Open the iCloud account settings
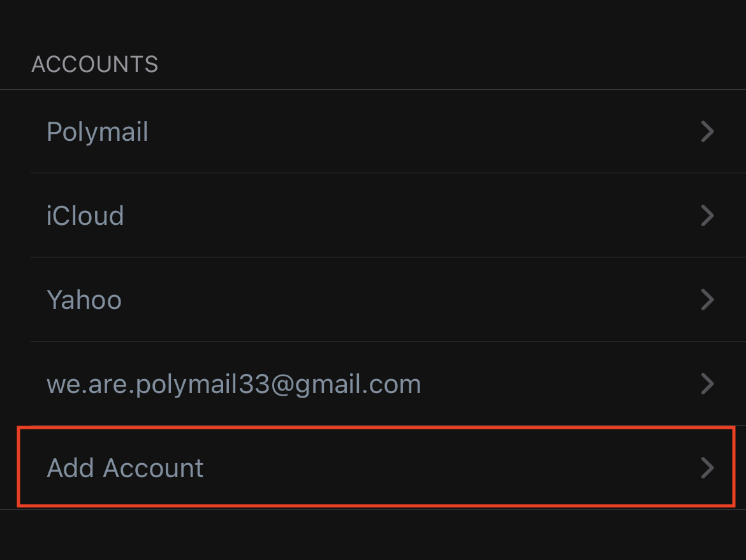The height and width of the screenshot is (560, 746). pyautogui.click(x=373, y=216)
